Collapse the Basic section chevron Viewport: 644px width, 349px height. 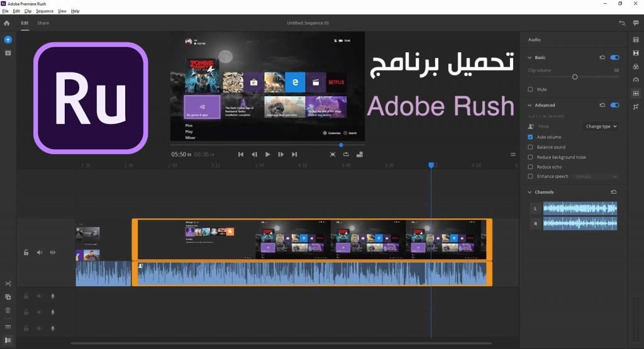coord(530,57)
